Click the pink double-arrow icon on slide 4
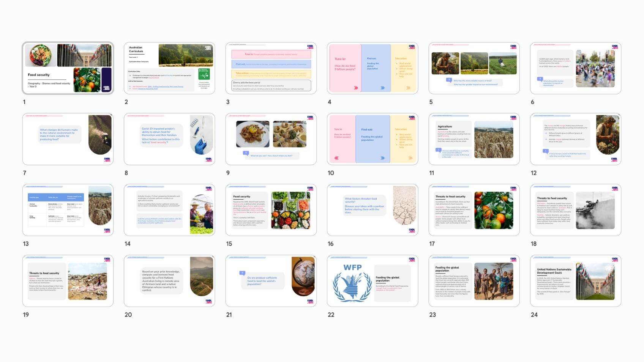The image size is (644, 362). 356,88
